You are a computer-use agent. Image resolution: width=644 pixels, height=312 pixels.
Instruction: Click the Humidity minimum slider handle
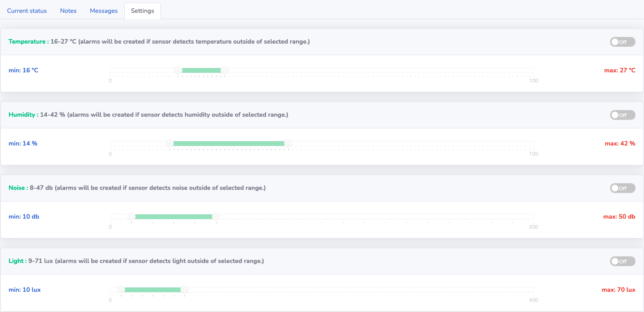pyautogui.click(x=169, y=144)
